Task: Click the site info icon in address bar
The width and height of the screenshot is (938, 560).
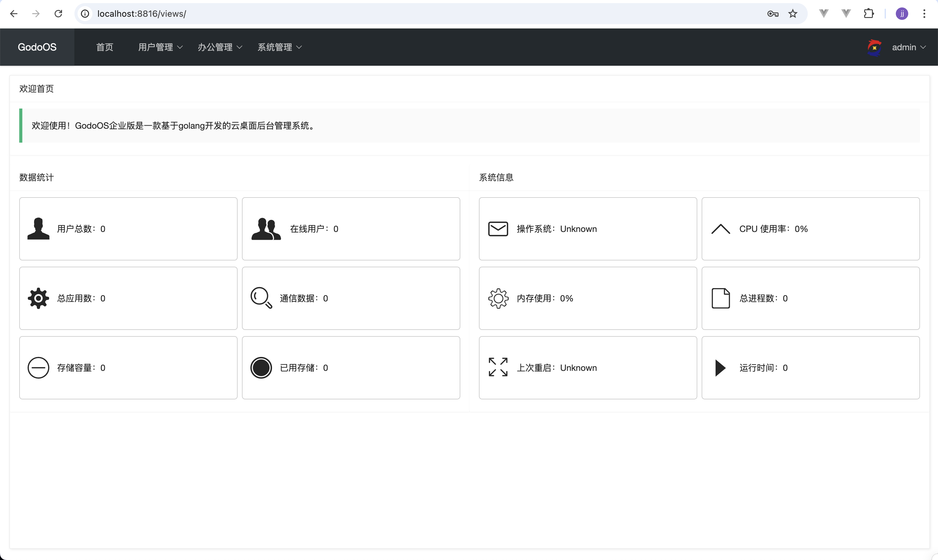Action: pos(85,14)
